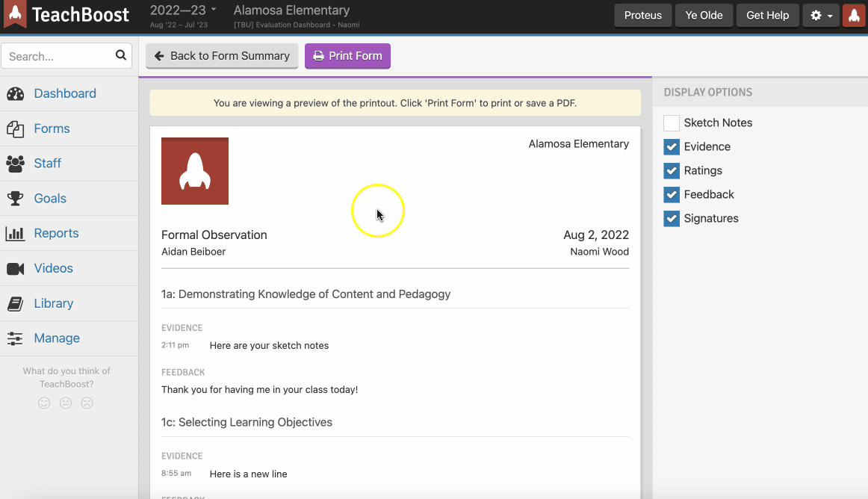Click the teacher name Aidan Beiboer
The width and height of the screenshot is (868, 499).
coord(193,252)
